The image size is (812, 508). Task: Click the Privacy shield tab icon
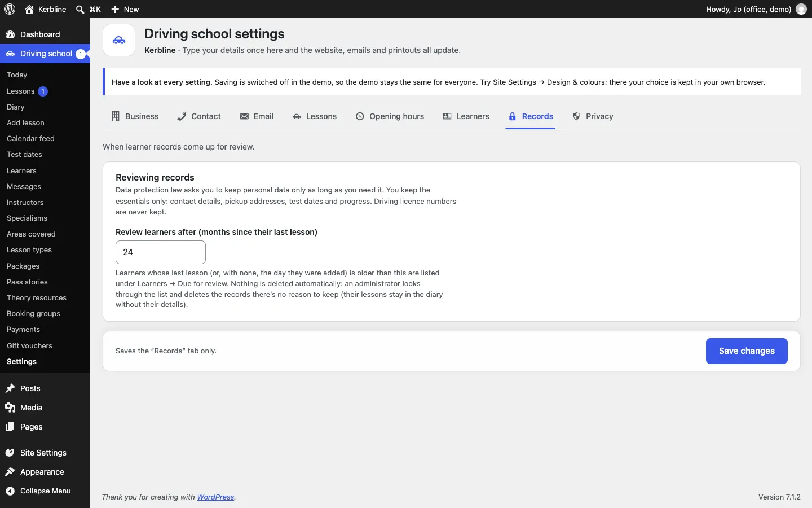(576, 116)
